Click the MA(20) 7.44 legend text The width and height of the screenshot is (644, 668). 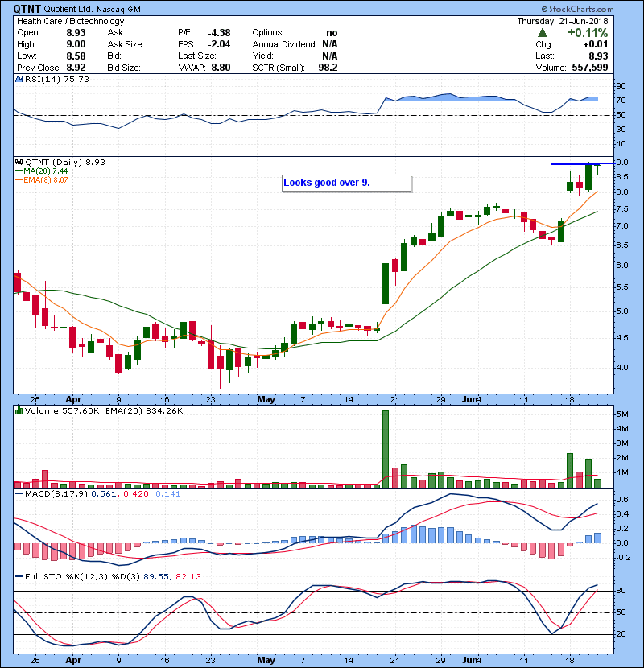(x=46, y=171)
